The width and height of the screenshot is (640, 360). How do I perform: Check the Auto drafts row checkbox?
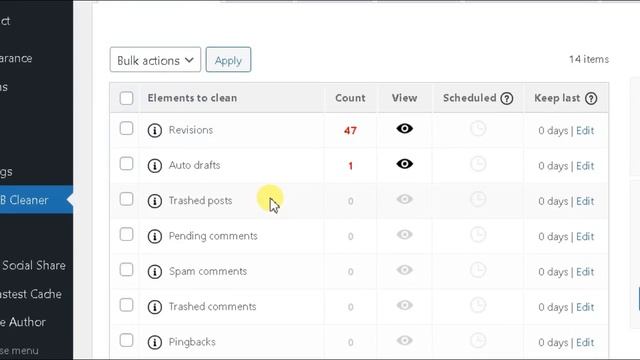127,164
